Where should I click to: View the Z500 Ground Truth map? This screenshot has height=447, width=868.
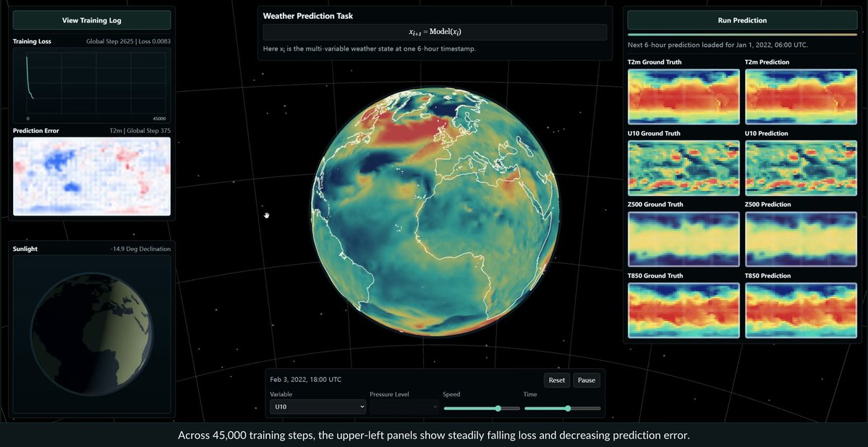[x=684, y=239]
